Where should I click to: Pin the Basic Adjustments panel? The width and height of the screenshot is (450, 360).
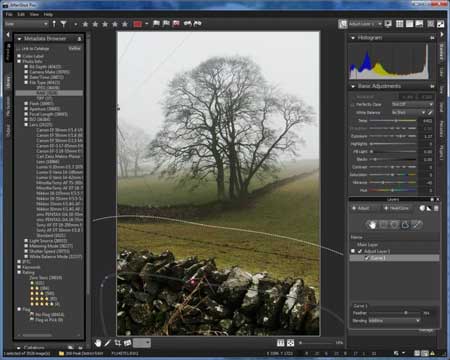[432, 86]
